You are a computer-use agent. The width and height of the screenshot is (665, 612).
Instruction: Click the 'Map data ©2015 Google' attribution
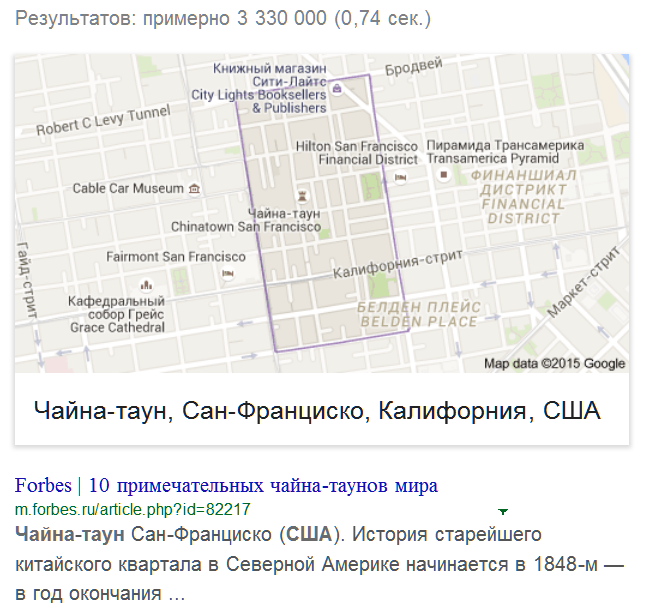click(554, 363)
